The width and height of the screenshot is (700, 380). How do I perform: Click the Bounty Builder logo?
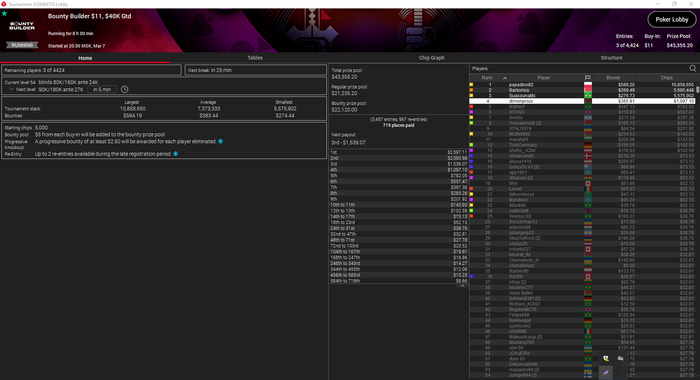click(22, 26)
